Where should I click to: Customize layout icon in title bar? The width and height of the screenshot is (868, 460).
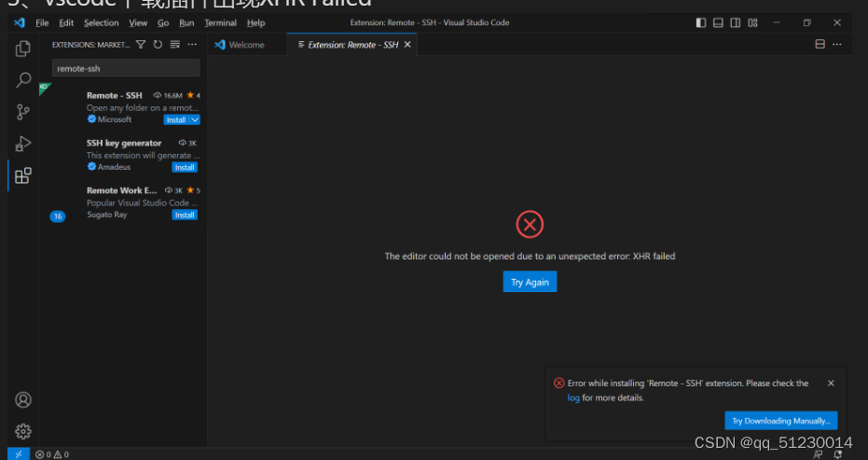(x=752, y=22)
